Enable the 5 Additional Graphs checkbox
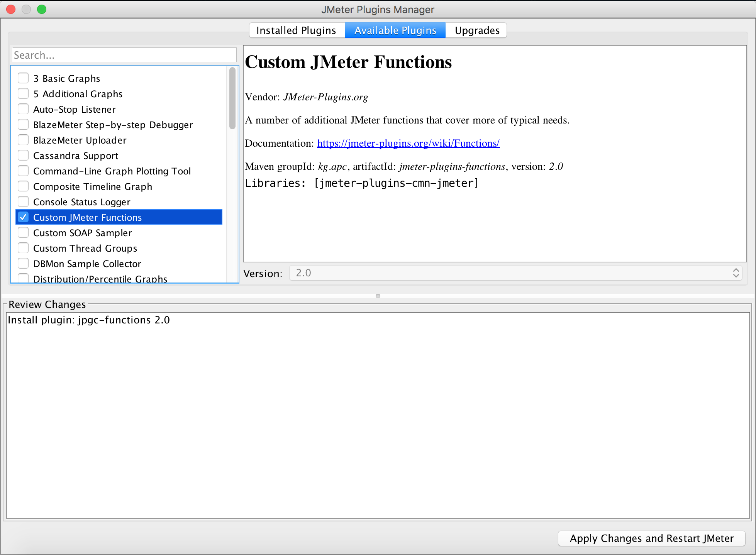 point(23,94)
